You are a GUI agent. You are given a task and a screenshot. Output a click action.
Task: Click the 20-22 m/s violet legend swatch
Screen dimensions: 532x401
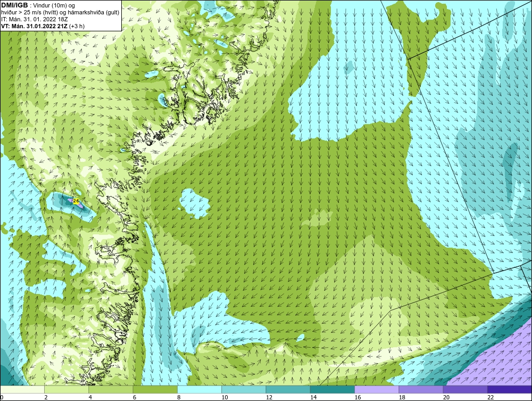coord(465,389)
